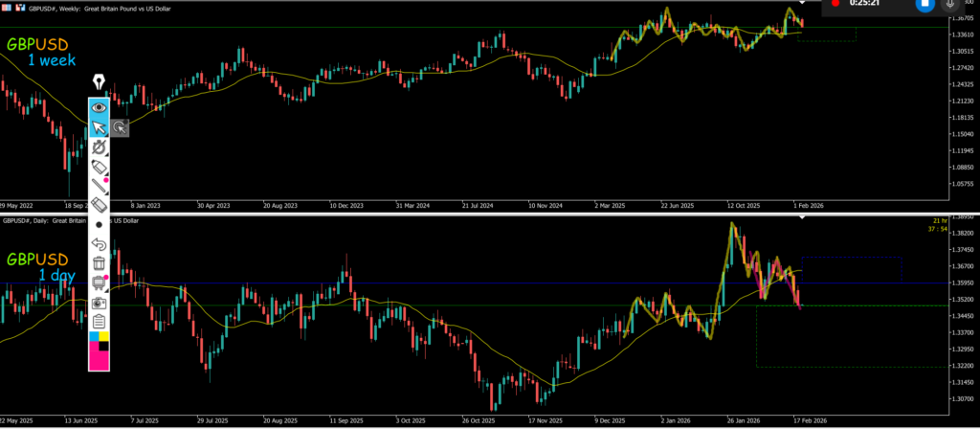
Task: Toggle the eye visibility button in annotation toolbar
Action: pos(98,107)
